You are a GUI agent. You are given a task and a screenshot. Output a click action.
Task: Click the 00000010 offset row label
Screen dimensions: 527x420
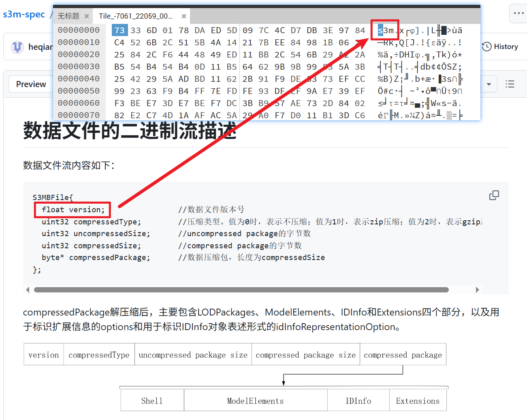pos(79,43)
